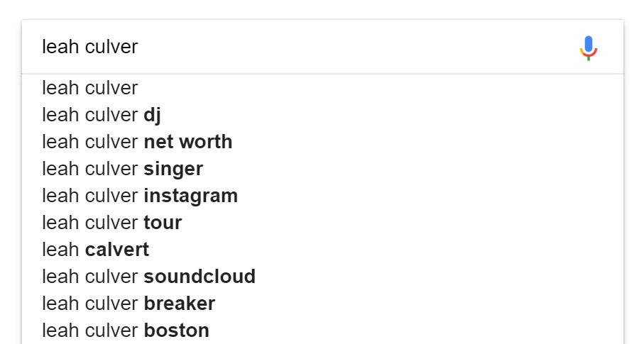Choose the 'leah culver dj' suggestion

(102, 115)
